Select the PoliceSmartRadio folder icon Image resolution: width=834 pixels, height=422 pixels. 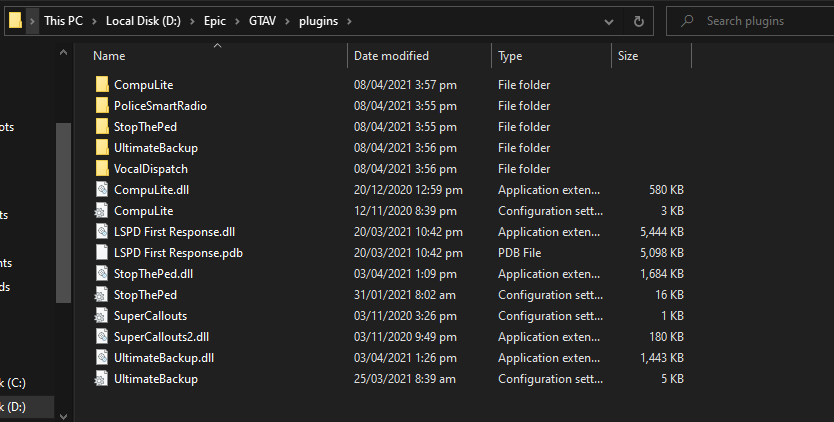(x=101, y=106)
